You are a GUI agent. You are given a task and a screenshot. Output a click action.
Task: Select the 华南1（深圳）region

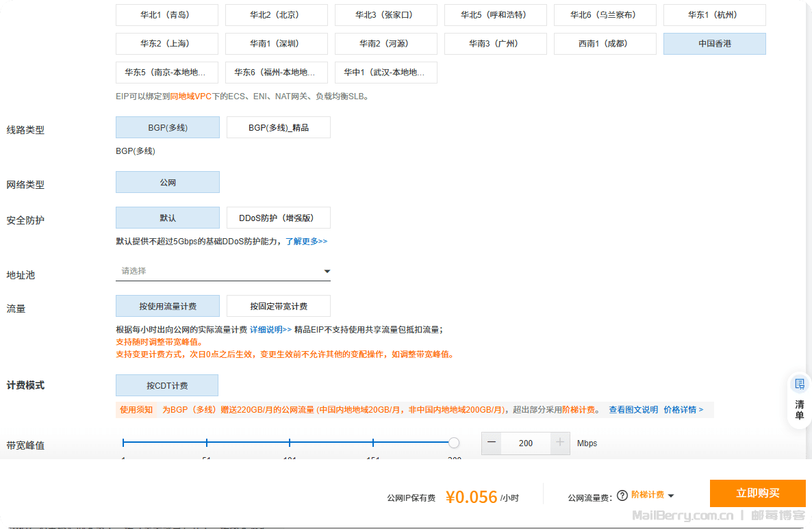[277, 44]
